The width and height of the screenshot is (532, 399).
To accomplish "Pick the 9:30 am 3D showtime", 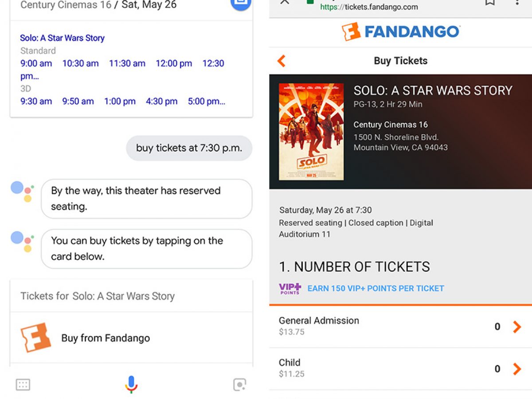I will point(36,101).
